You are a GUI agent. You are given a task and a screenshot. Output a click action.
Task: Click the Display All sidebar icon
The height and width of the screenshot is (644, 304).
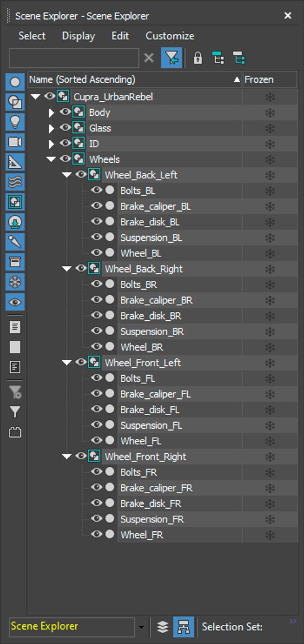(x=15, y=327)
